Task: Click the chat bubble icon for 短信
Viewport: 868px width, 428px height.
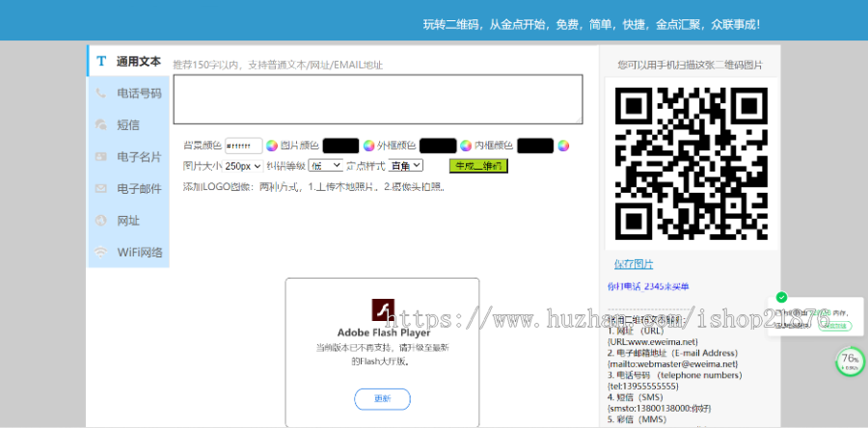Action: point(100,124)
